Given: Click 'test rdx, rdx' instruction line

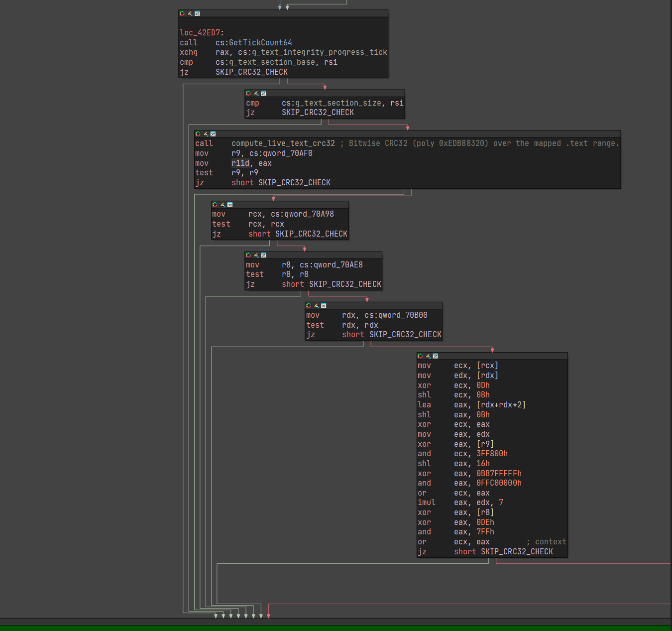Looking at the screenshot, I should point(342,325).
